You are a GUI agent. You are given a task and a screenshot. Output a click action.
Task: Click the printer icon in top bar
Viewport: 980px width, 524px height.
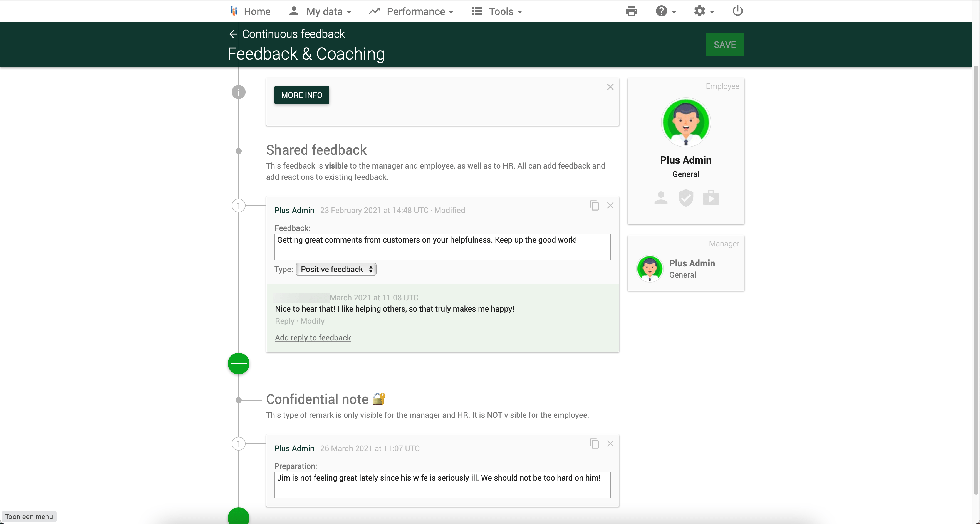(631, 11)
